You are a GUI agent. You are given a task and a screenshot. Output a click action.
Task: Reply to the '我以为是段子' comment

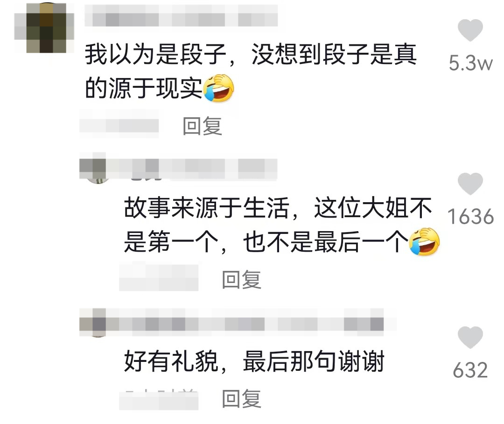202,126
